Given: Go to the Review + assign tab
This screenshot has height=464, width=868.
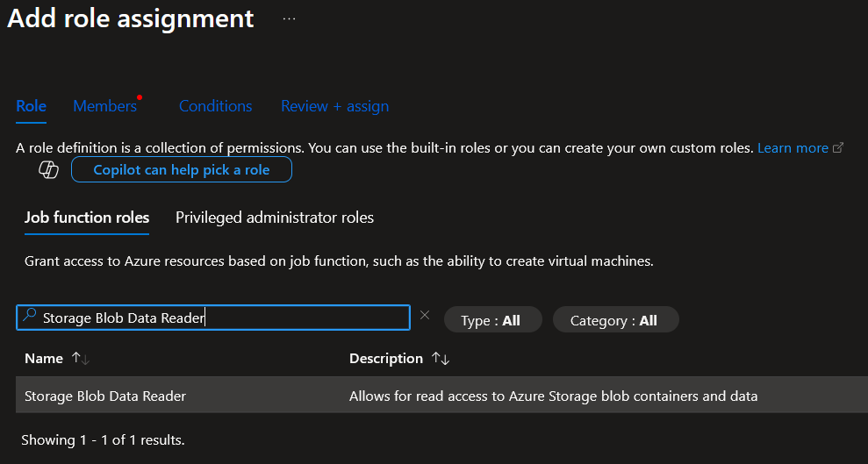Looking at the screenshot, I should (335, 106).
